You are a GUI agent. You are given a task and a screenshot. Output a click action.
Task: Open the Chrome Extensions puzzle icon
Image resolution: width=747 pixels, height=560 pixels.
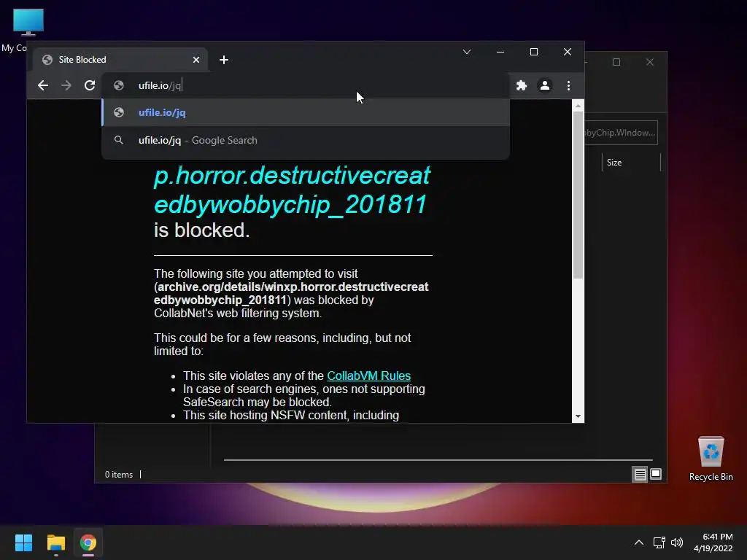522,85
